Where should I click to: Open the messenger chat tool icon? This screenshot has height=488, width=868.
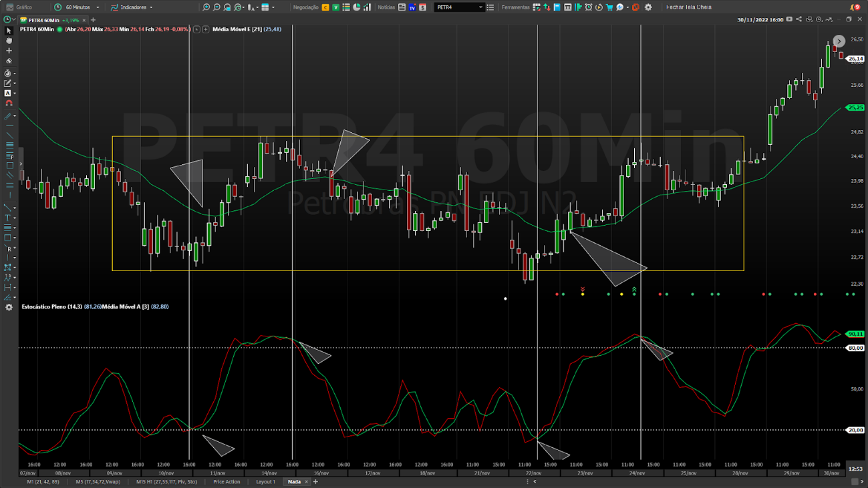(619, 7)
